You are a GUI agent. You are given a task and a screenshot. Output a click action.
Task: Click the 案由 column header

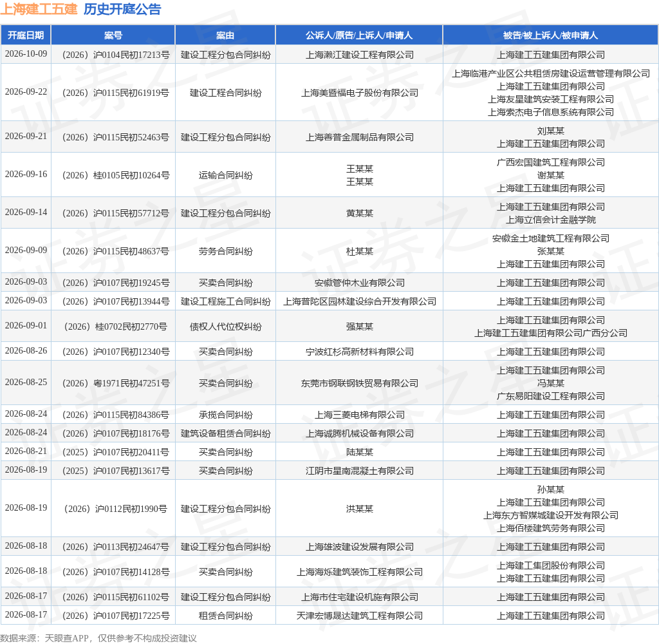click(x=225, y=35)
